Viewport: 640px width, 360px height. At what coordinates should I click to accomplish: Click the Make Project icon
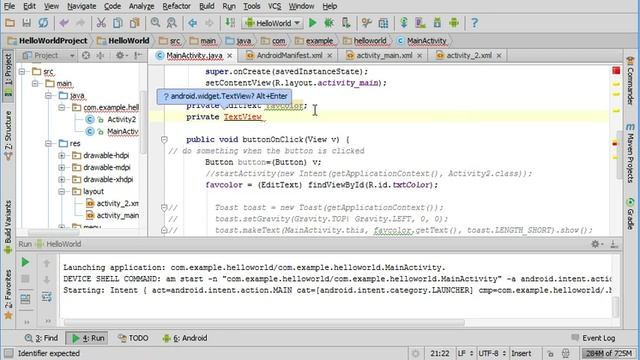pyautogui.click(x=230, y=23)
